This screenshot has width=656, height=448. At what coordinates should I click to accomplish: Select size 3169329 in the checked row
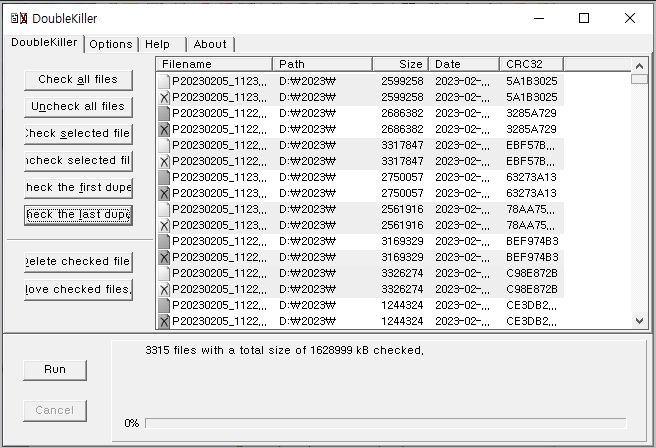[x=402, y=257]
